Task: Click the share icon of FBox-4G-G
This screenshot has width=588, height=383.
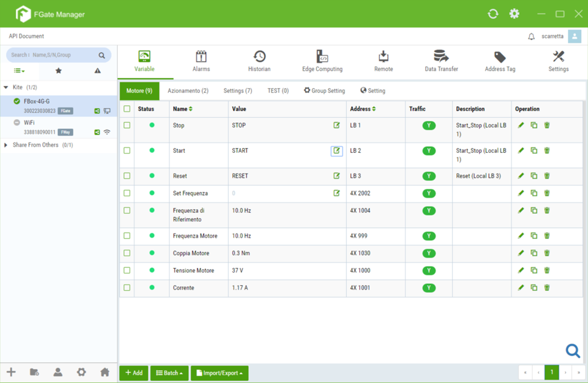Action: pyautogui.click(x=97, y=111)
